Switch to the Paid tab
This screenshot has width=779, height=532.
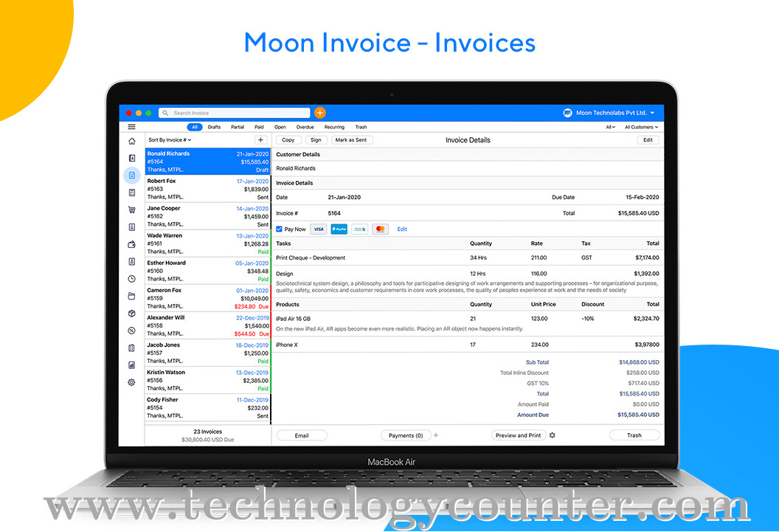point(260,127)
